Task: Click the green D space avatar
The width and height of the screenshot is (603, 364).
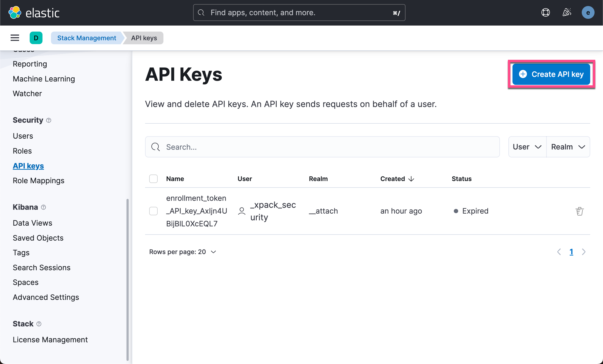Action: [x=36, y=38]
